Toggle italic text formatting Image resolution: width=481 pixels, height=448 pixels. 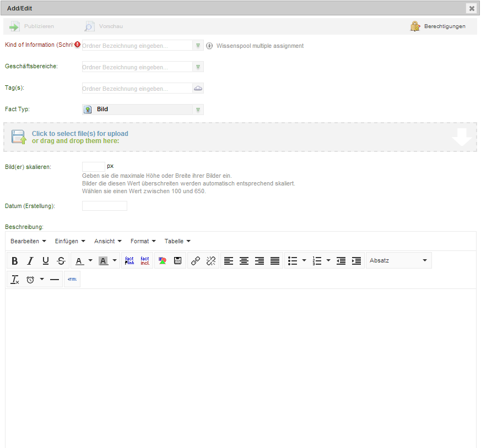click(30, 260)
